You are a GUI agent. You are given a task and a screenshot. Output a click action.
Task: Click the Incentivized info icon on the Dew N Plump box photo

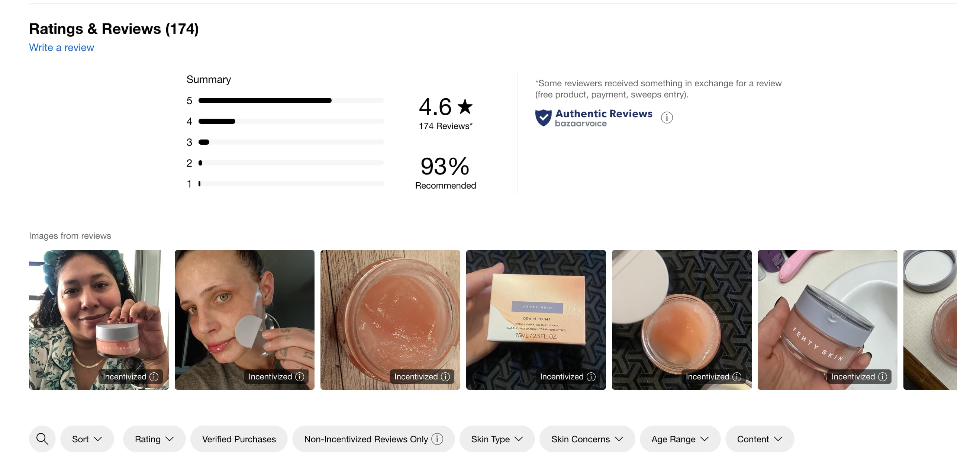point(591,376)
